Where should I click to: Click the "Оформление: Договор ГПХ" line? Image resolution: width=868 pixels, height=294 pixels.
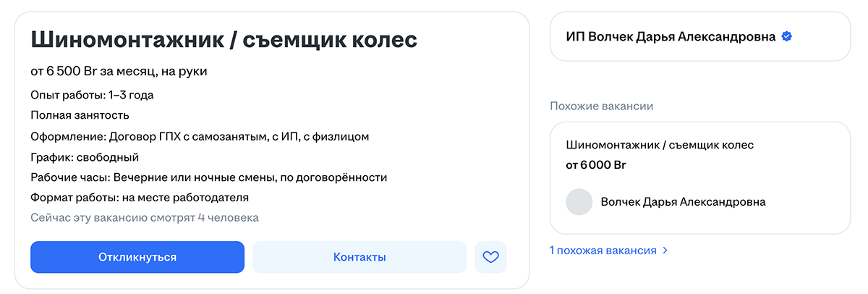pyautogui.click(x=200, y=136)
